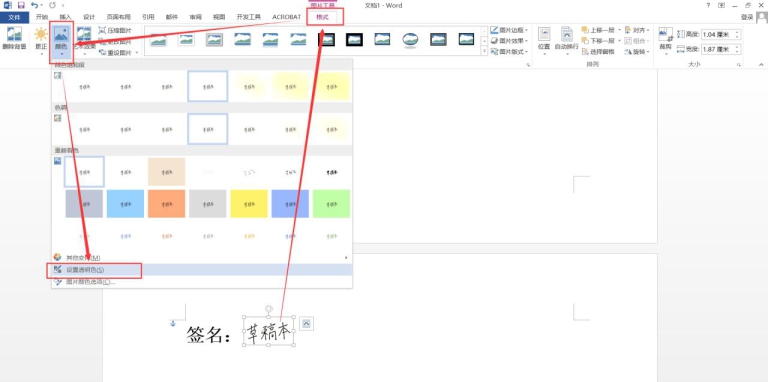This screenshot has width=768, height=382.
Task: Select the oval picture style thumbnail
Action: click(x=410, y=39)
